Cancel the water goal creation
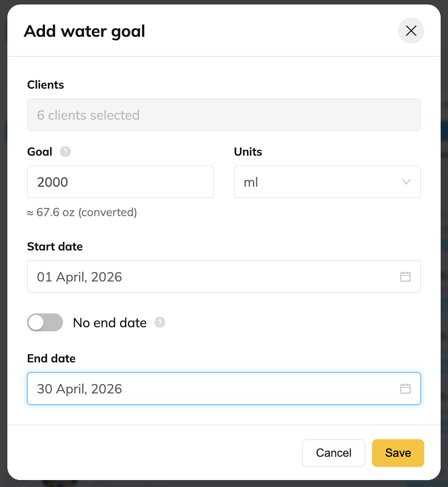This screenshot has width=448, height=487. 334,453
